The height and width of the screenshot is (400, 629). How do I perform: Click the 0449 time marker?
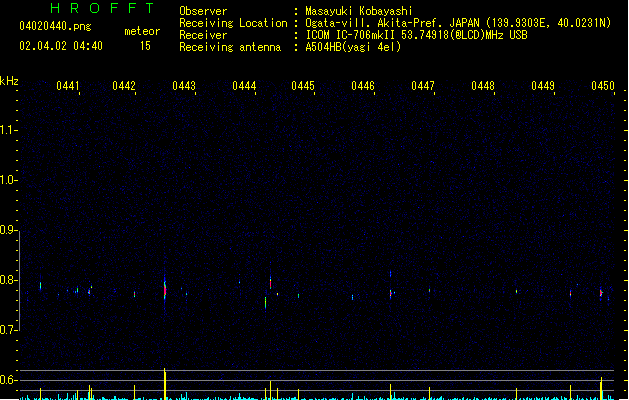pos(543,86)
